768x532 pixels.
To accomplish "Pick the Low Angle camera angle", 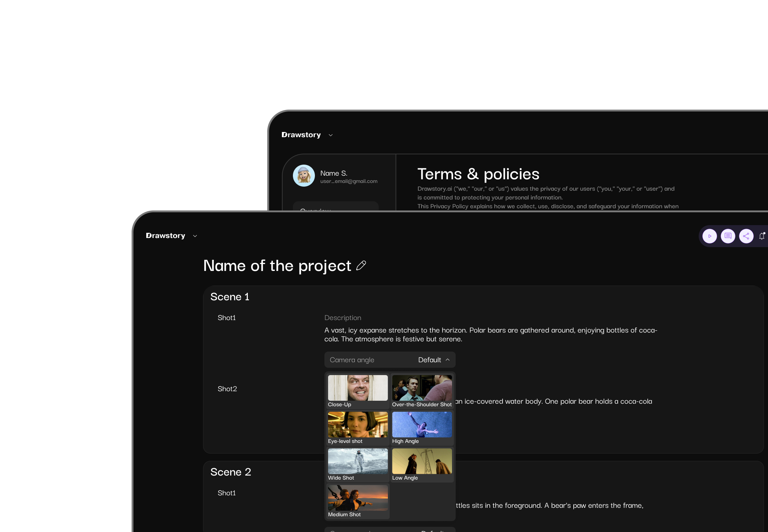I will pyautogui.click(x=422, y=465).
